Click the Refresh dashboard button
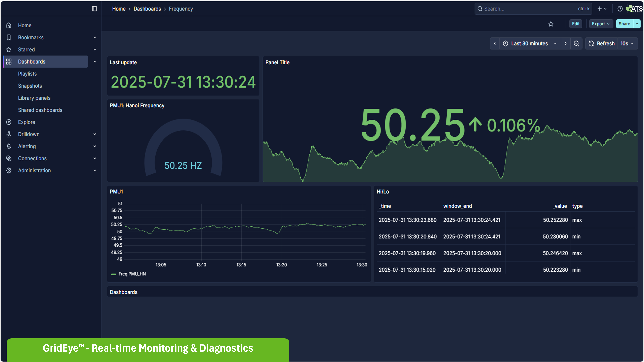 (602, 44)
